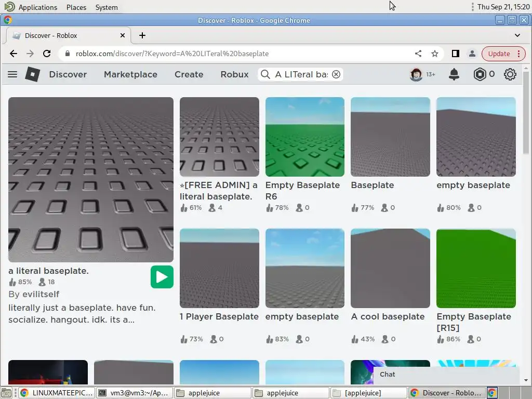Open the 1 Player Baseplate thumbnail
Screen dimensions: 532x399
220,269
